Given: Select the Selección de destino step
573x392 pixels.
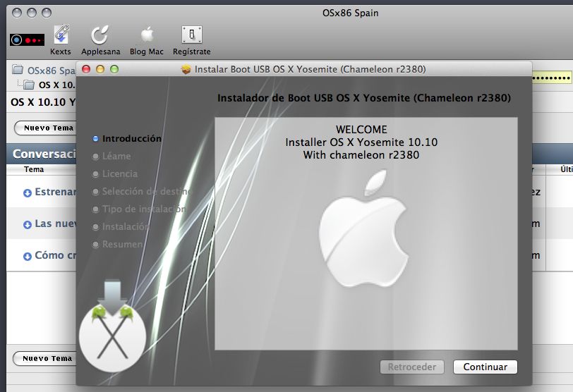Looking at the screenshot, I should [147, 191].
